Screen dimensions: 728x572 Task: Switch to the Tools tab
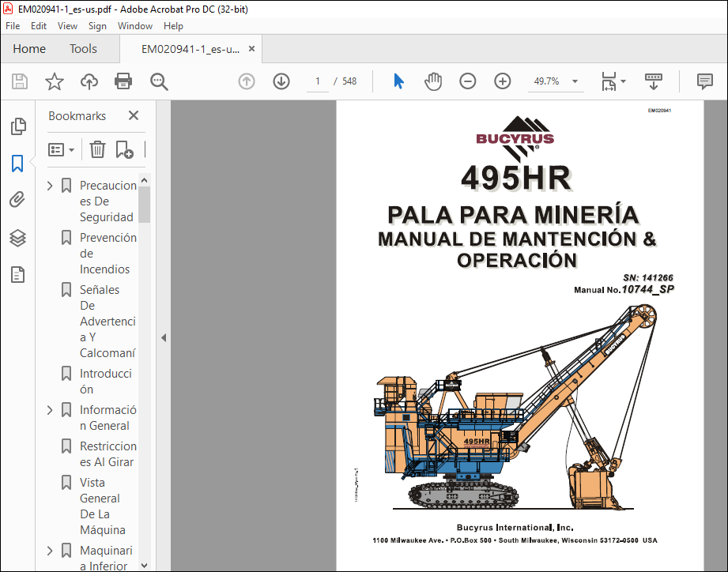(x=83, y=49)
